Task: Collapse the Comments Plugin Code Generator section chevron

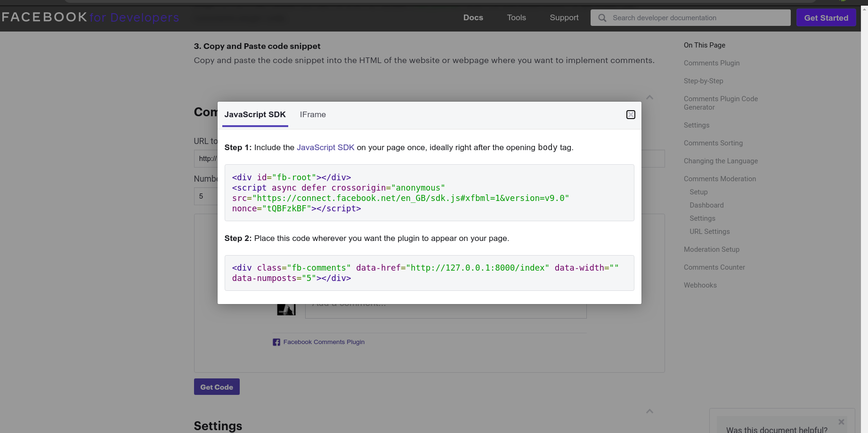Action: click(649, 97)
